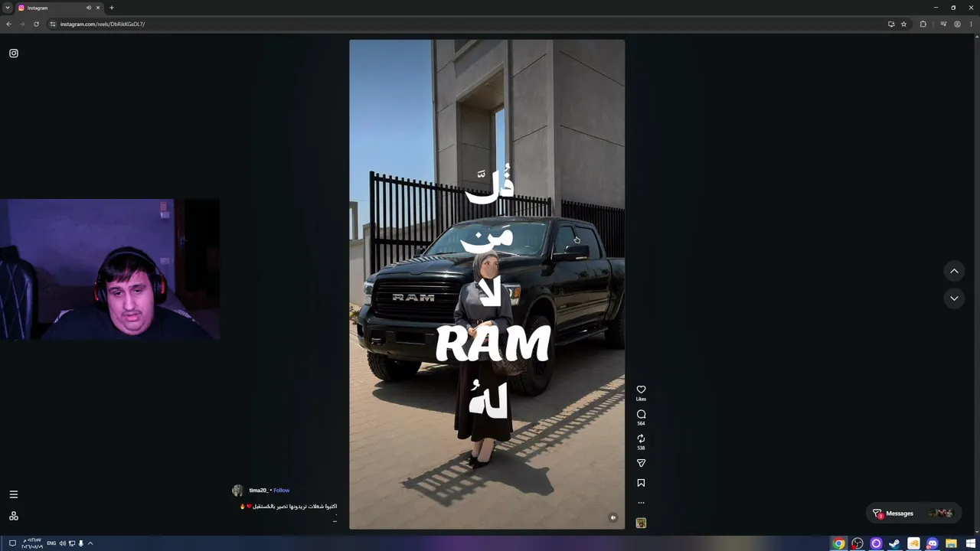980x551 pixels.
Task: Close the Instagram tab
Action: pyautogui.click(x=98, y=8)
